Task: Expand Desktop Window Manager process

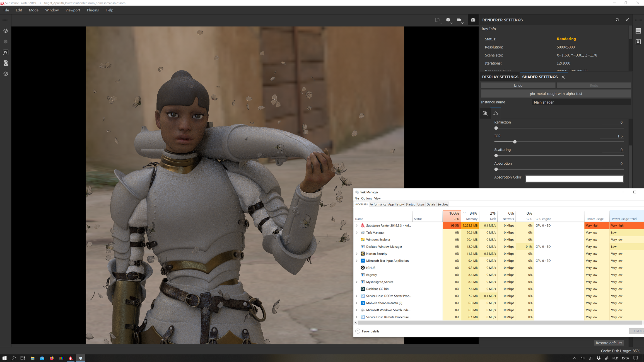Action: [356, 246]
